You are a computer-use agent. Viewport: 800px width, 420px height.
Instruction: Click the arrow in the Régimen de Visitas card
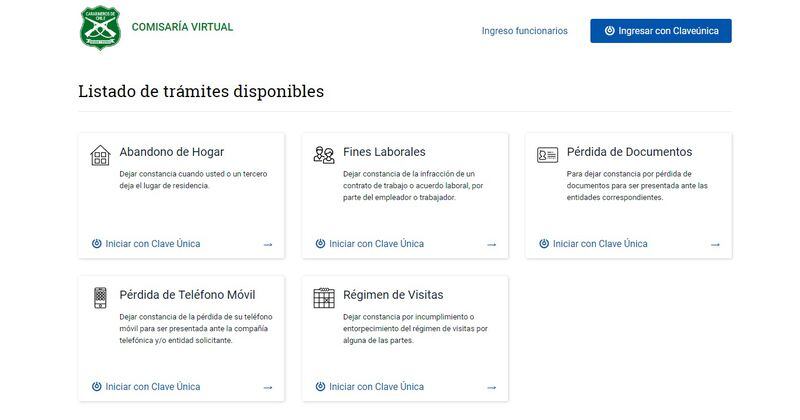491,387
